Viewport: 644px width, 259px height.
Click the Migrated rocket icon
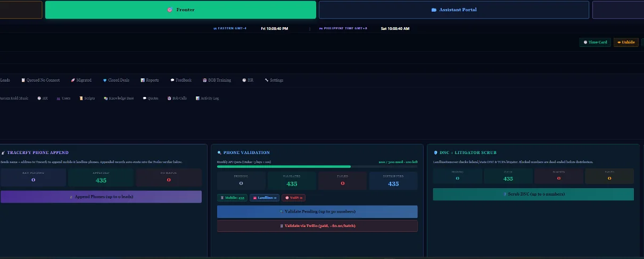pyautogui.click(x=72, y=80)
